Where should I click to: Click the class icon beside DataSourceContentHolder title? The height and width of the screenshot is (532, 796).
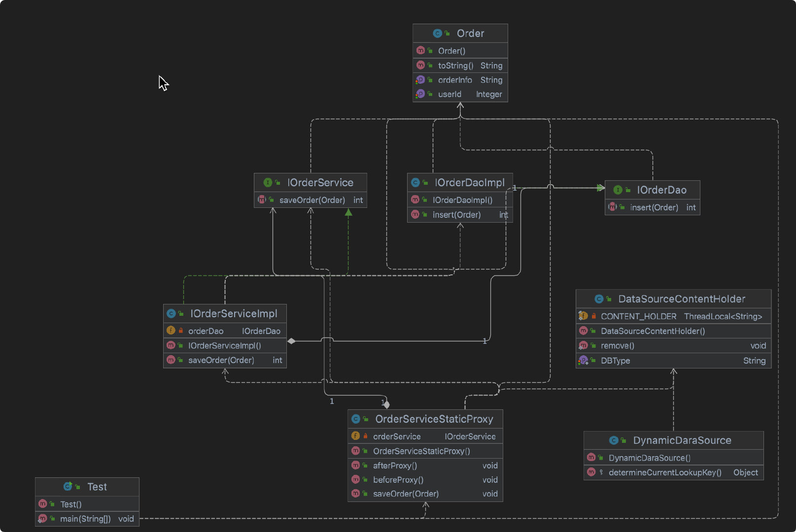click(x=599, y=299)
